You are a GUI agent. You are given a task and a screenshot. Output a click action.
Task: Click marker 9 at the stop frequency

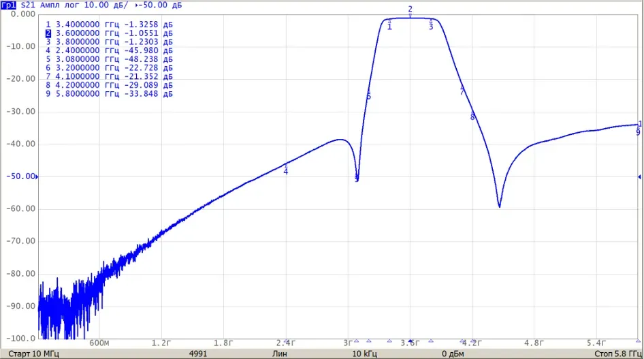point(638,131)
